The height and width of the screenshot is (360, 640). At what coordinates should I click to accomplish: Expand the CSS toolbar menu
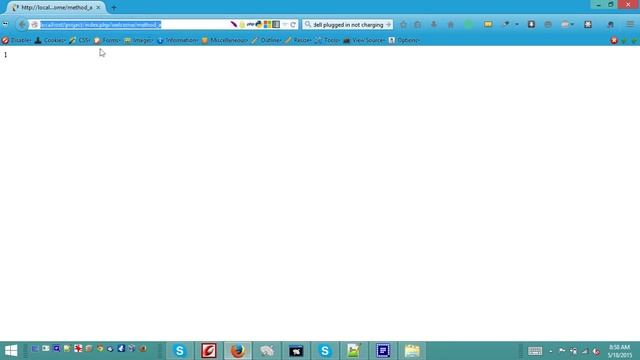point(80,40)
